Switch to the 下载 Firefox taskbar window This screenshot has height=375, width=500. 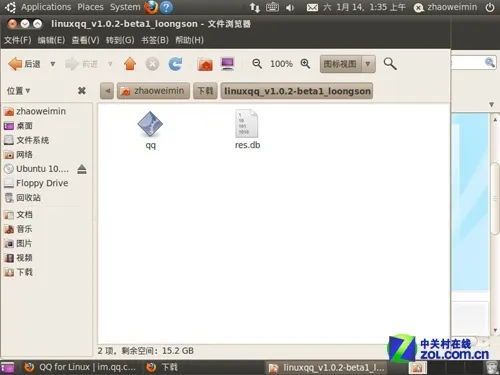point(162,367)
